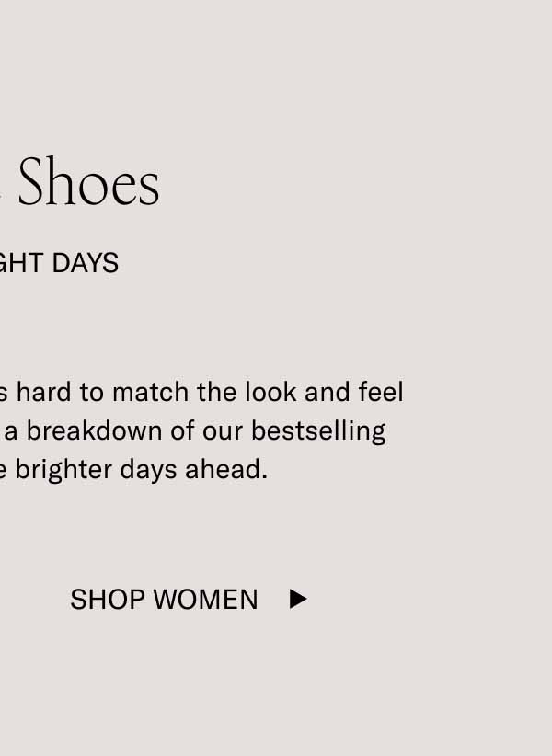
Task: Click the word "hard" in the paragraph
Action: click(x=44, y=393)
